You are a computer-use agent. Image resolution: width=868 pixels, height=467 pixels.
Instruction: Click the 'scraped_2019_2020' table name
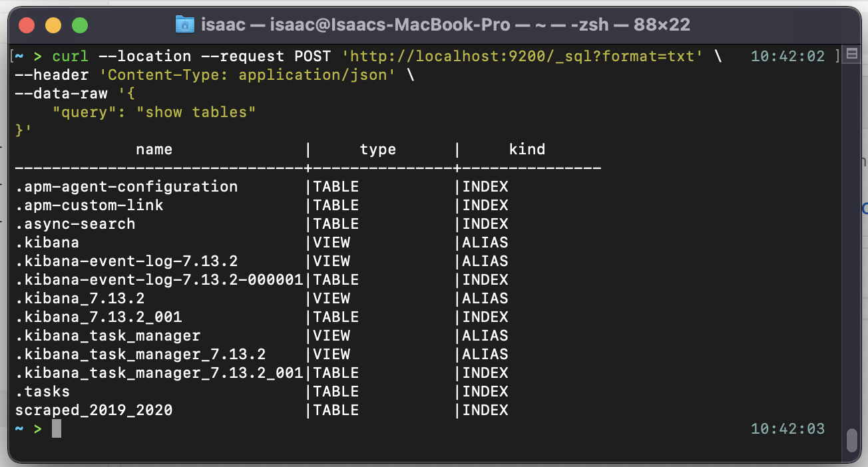[x=94, y=410]
